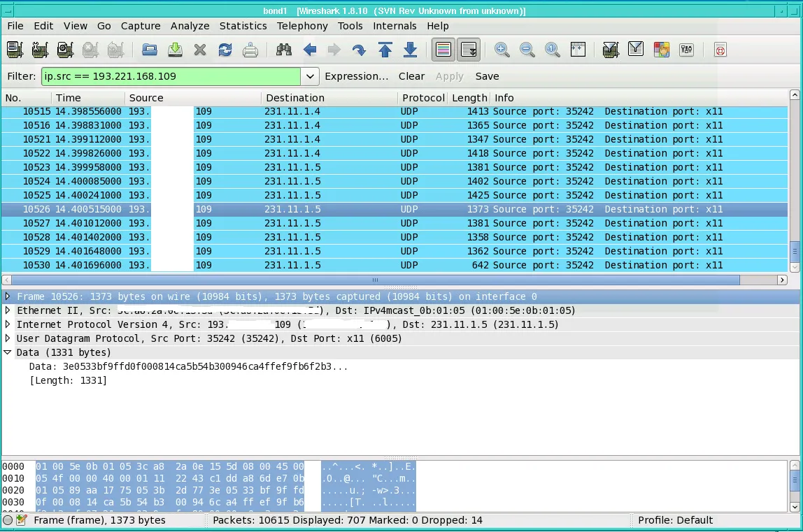Open the filter history dropdown arrow
The width and height of the screenshot is (803, 532).
click(310, 76)
